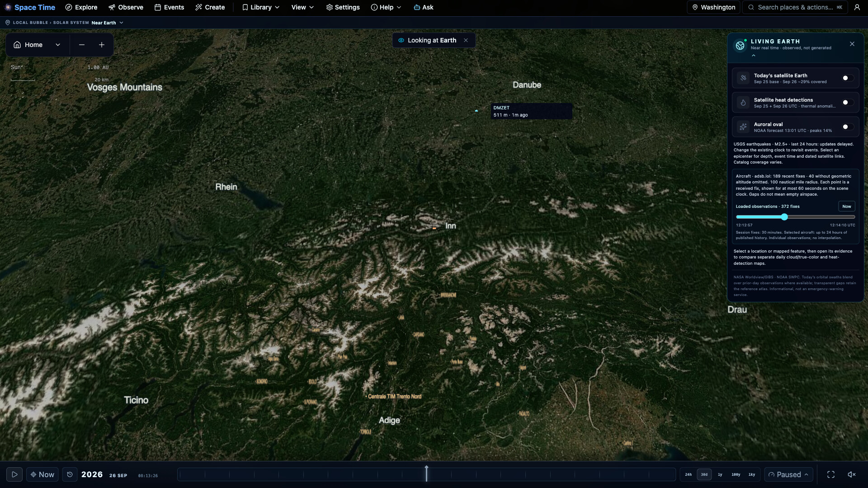Open the Explore menu item
The width and height of the screenshot is (868, 488).
[81, 7]
